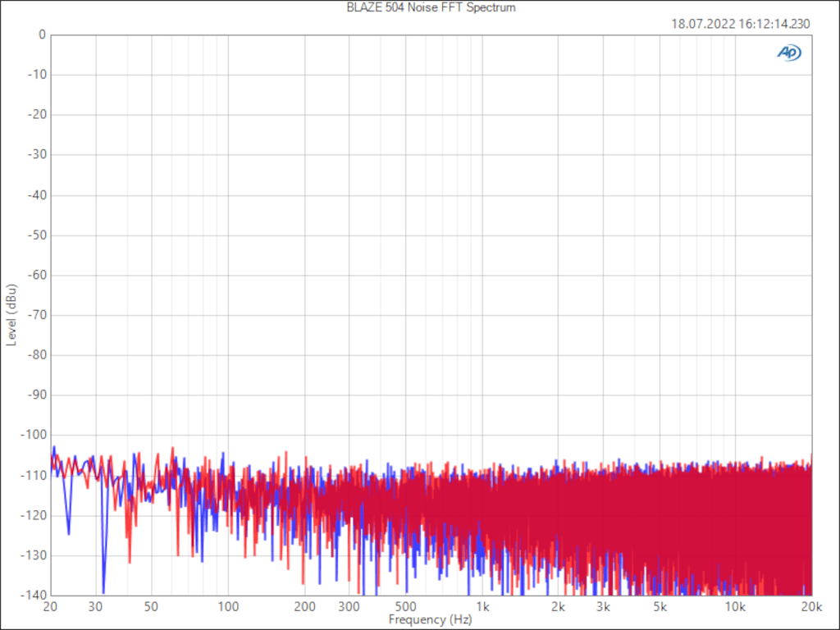Viewport: 840px width, 630px height.
Task: Click the AP logo icon in graph corner
Action: [789, 52]
